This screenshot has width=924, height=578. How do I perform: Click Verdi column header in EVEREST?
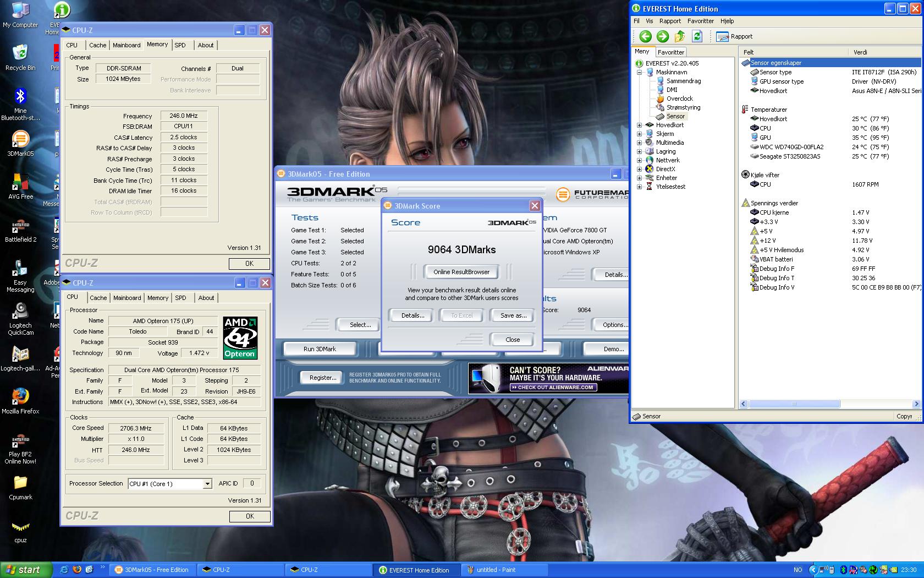click(884, 52)
